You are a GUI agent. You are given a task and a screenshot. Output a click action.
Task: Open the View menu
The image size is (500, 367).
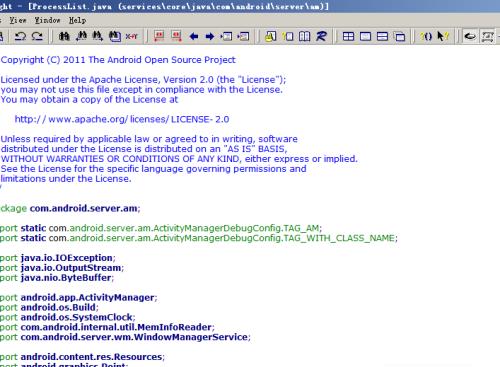click(x=18, y=20)
